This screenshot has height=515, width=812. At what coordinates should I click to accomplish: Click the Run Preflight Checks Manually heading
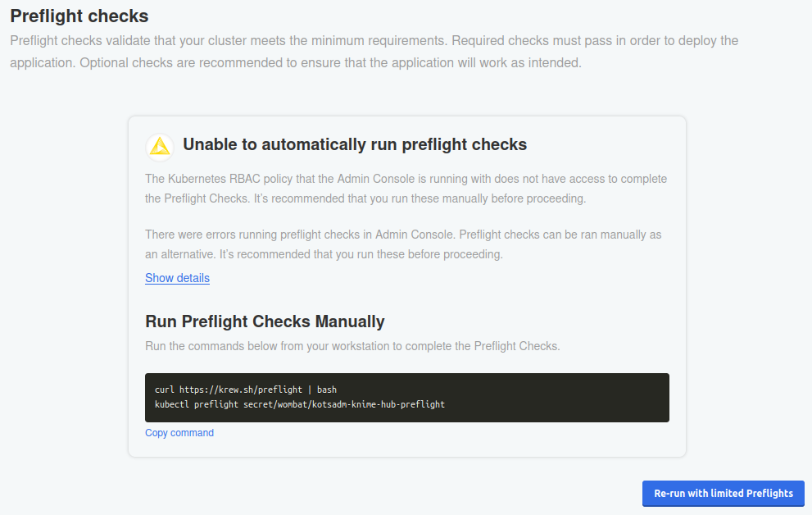[x=265, y=321]
